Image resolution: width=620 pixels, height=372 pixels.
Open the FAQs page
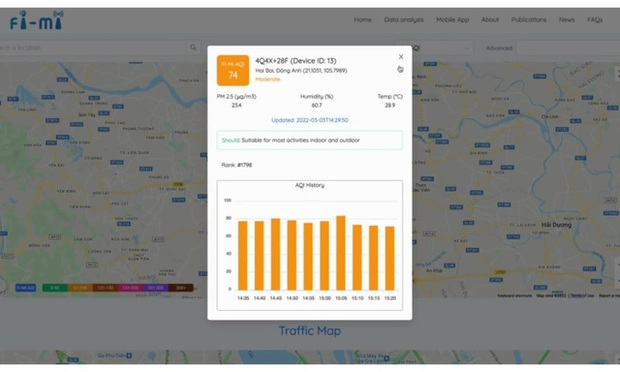tap(595, 20)
